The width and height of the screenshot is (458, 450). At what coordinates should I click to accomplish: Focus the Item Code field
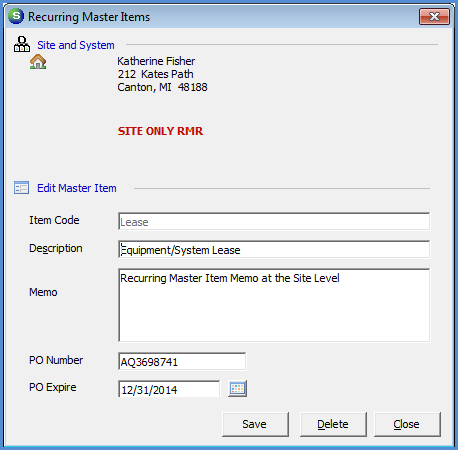tap(274, 222)
